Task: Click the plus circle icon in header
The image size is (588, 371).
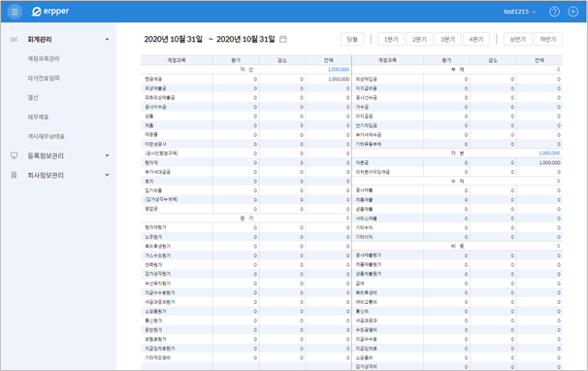Action: (x=572, y=12)
